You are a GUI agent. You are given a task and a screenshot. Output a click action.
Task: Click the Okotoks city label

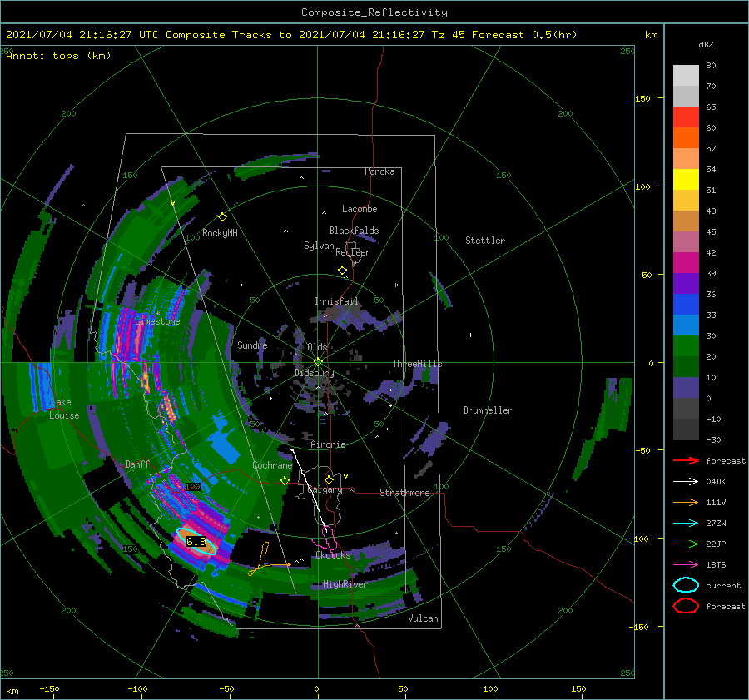[333, 555]
